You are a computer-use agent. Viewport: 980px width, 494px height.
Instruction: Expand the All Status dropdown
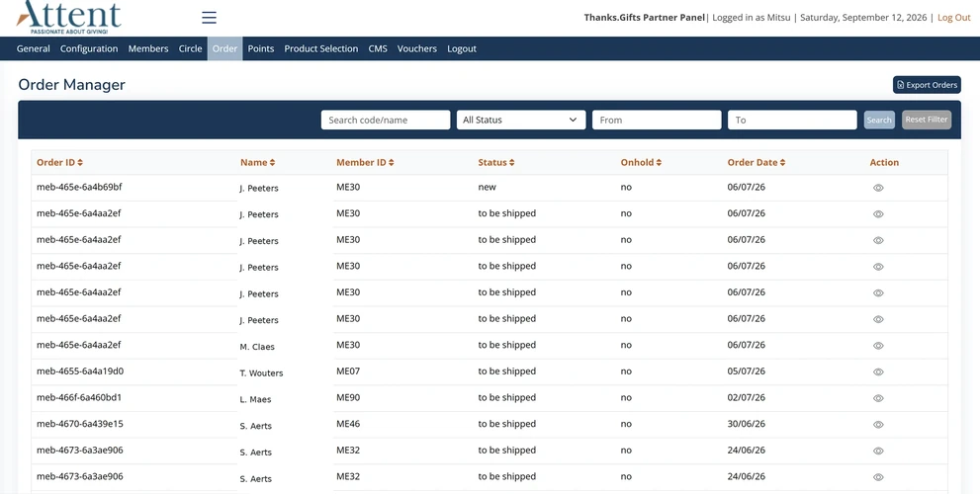coord(520,120)
